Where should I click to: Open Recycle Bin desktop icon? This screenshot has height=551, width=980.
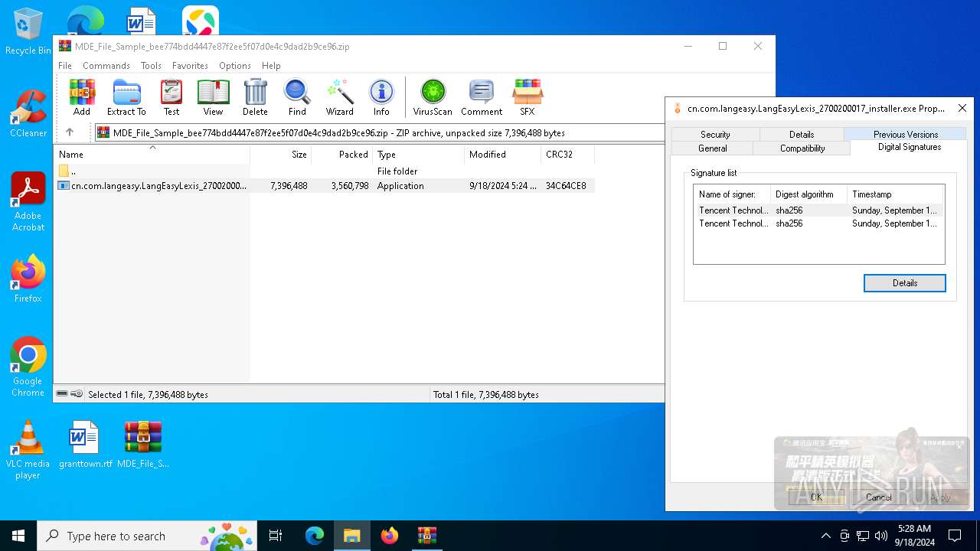point(28,32)
